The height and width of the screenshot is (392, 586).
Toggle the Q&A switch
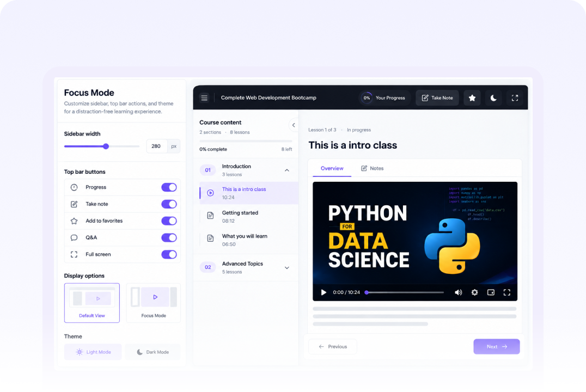[x=169, y=238]
